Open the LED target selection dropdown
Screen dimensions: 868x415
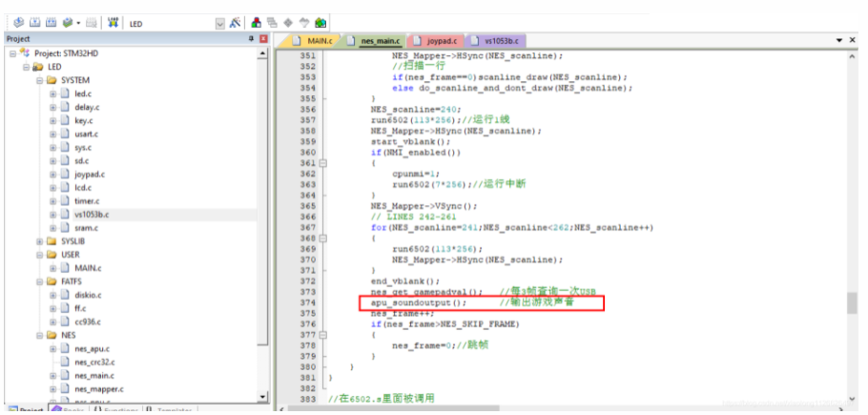pos(219,24)
